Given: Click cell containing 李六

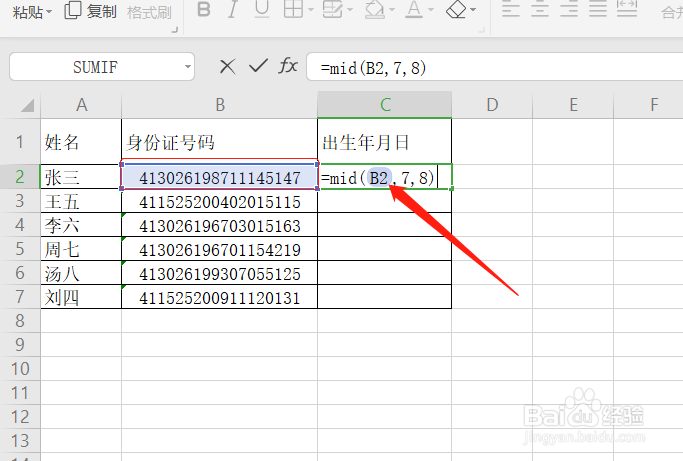Looking at the screenshot, I should coord(81,225).
